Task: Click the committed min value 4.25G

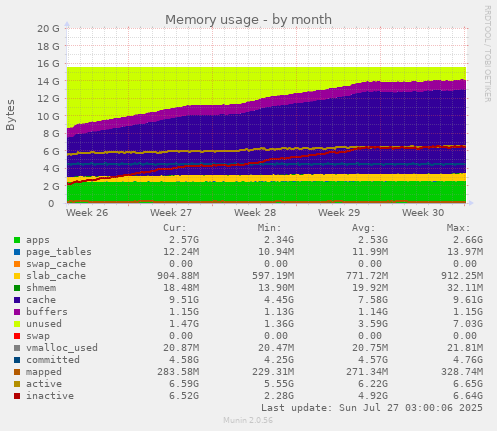Action: pyautogui.click(x=279, y=360)
